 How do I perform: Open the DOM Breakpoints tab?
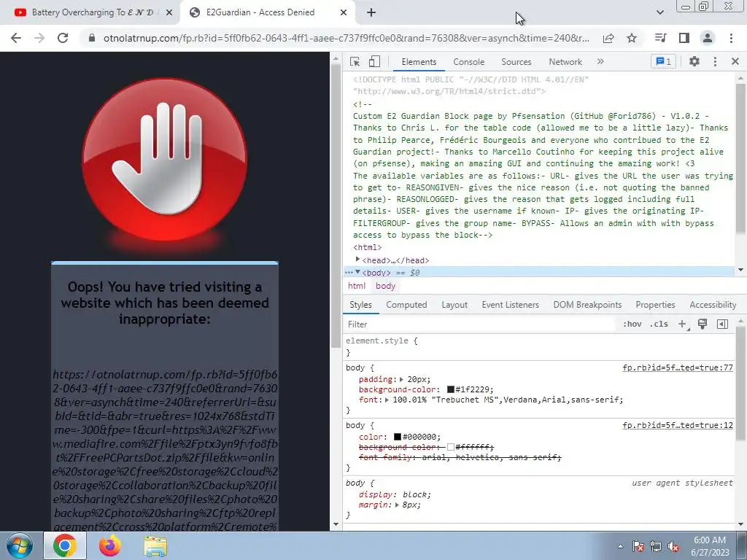(x=587, y=305)
